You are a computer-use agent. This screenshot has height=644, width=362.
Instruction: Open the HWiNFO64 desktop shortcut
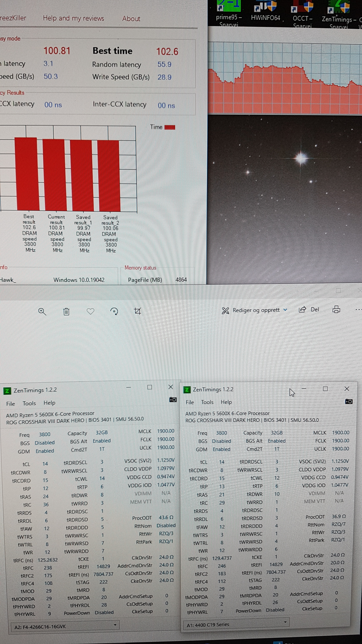pos(265,11)
